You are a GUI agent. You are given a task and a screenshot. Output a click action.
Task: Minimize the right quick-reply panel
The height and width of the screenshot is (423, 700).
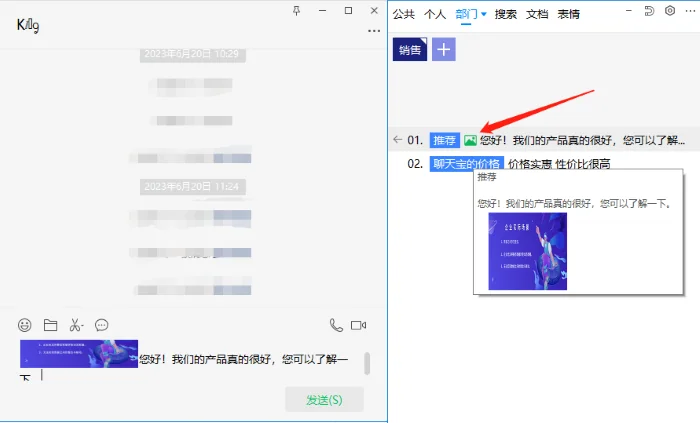[x=629, y=11]
